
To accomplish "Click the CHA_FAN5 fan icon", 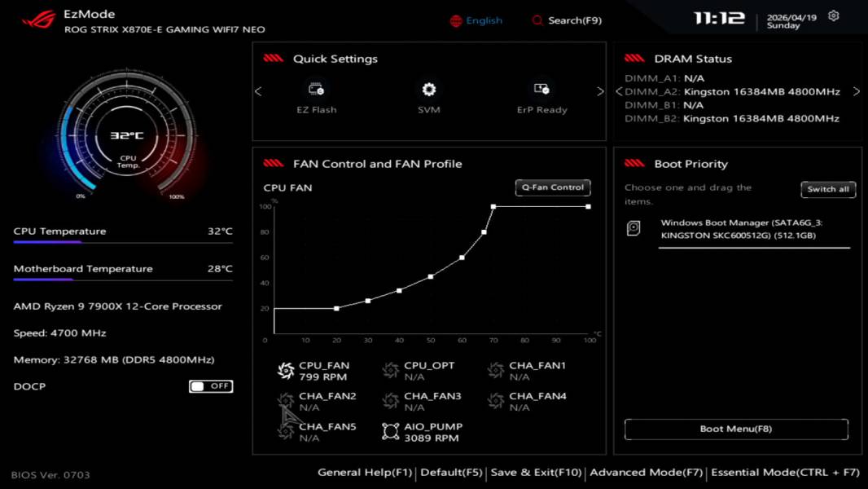I will pos(286,431).
